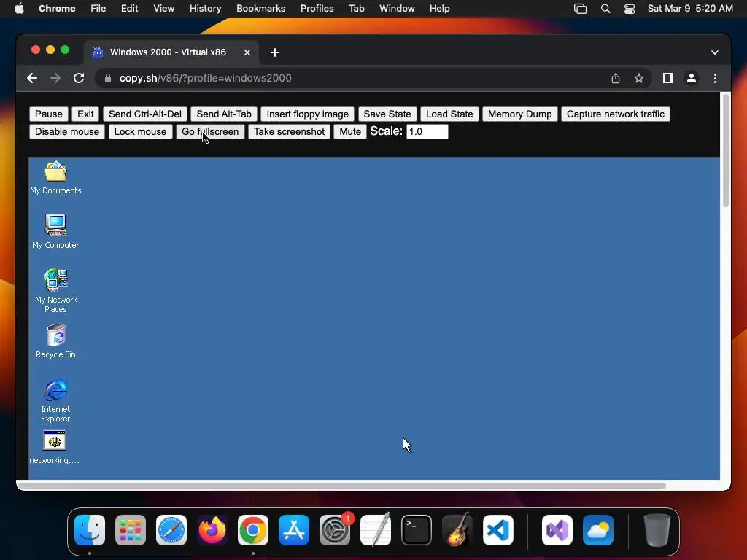The image size is (747, 560).
Task: Open the History menu
Action: (205, 9)
